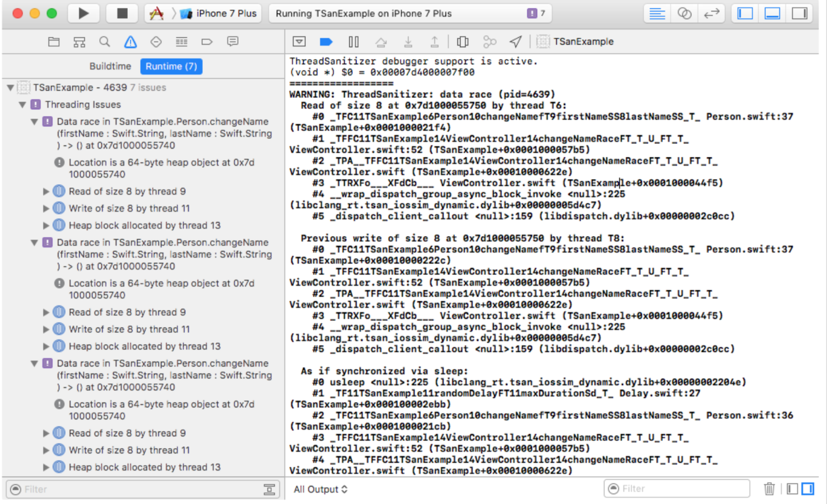Show the Version editor
Image resolution: width=827 pixels, height=504 pixels.
(712, 13)
